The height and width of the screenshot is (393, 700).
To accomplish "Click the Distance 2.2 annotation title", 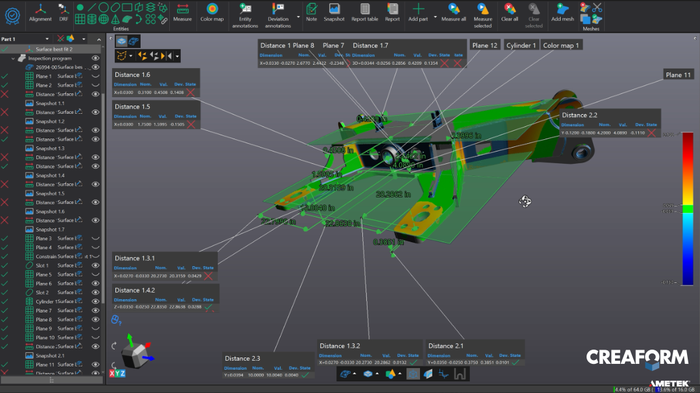I will pos(579,115).
